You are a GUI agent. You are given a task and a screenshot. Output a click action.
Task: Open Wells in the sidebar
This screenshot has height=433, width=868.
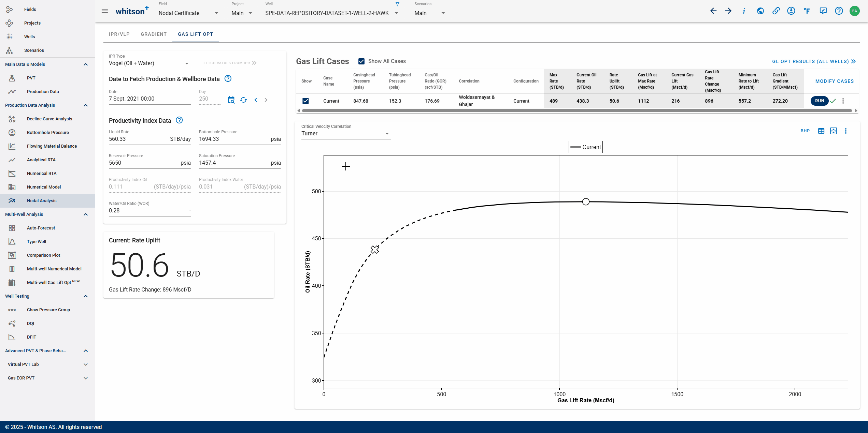coord(47,36)
